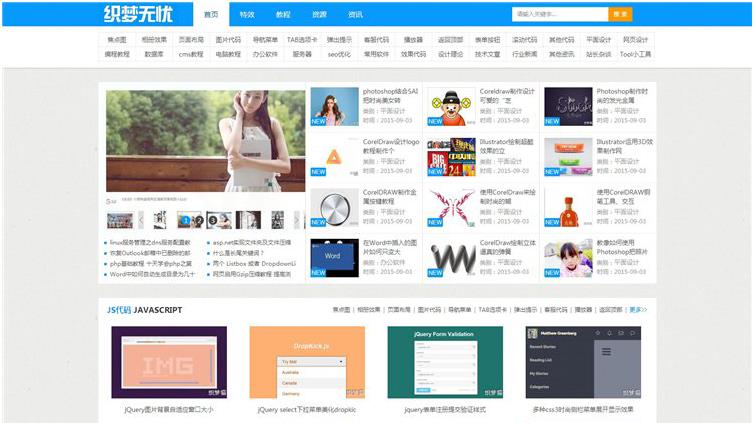Click the red butterfly pattern thumbnail
Viewport: 753px width, 423px height.
pos(451,207)
